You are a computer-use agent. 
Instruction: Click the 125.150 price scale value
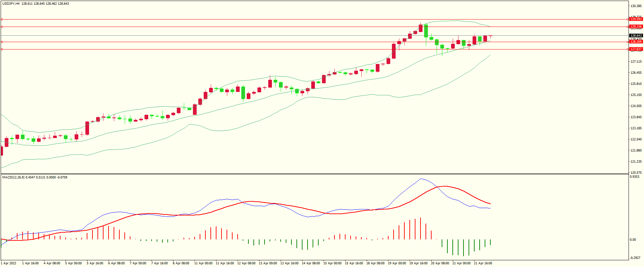(636, 95)
